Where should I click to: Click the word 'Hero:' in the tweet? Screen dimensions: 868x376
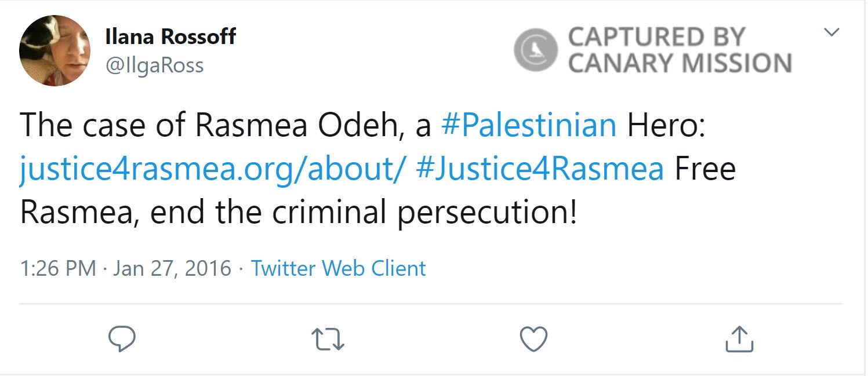click(x=666, y=126)
